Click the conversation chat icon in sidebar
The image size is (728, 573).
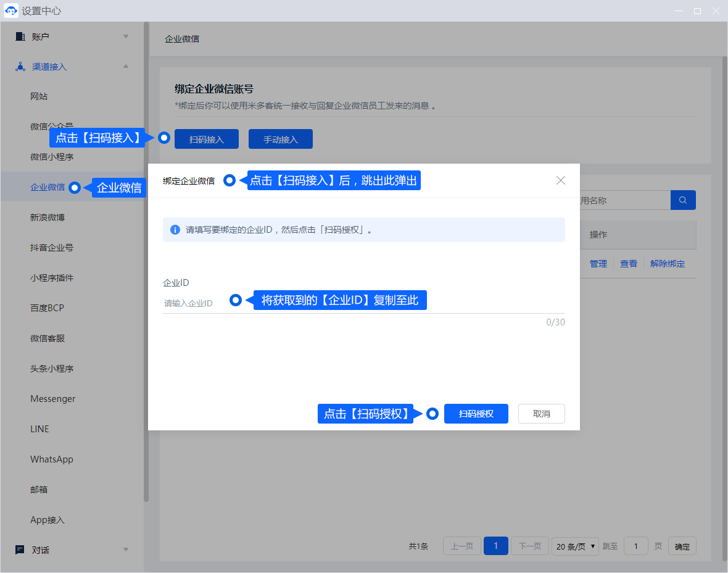pos(20,550)
